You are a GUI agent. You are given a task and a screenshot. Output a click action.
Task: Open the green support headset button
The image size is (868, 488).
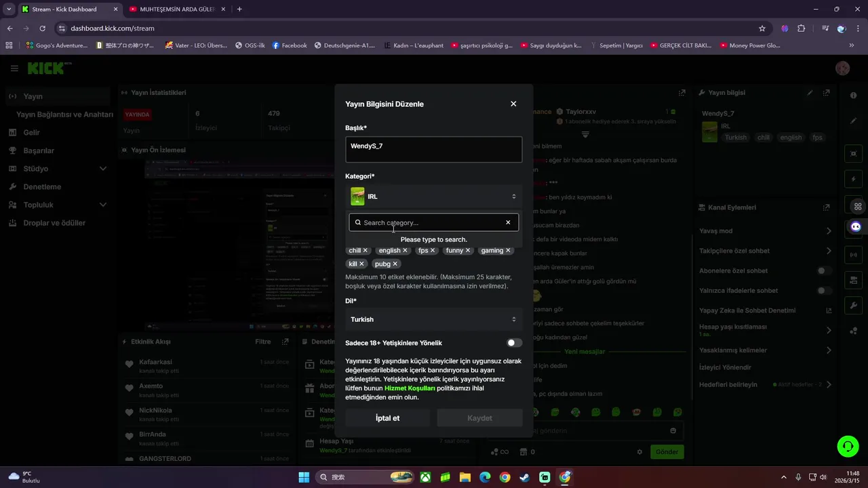click(x=848, y=446)
